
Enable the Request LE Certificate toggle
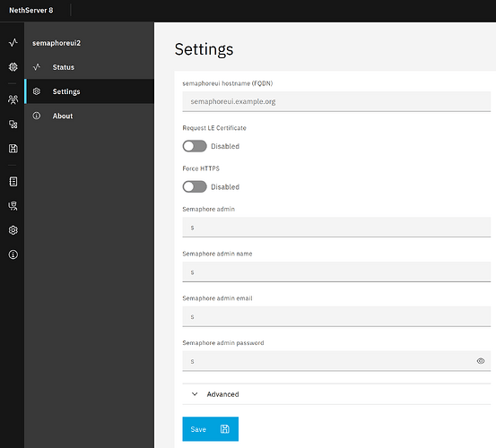coord(195,146)
